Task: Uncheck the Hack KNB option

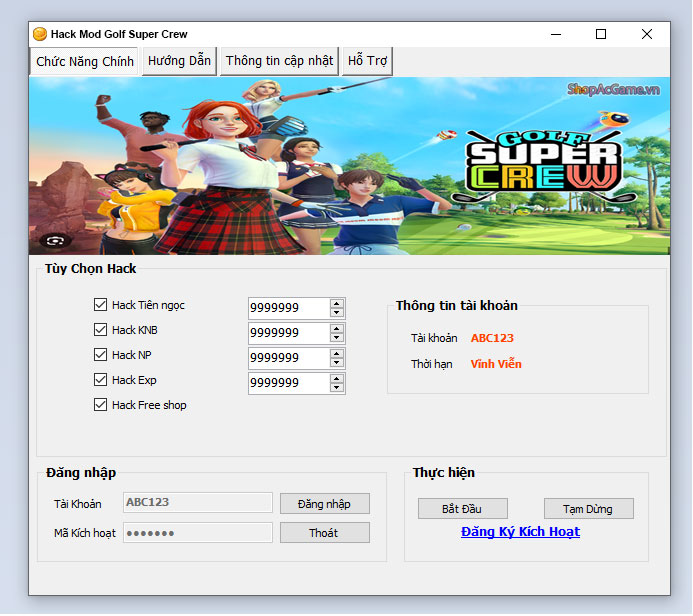Action: [x=100, y=330]
